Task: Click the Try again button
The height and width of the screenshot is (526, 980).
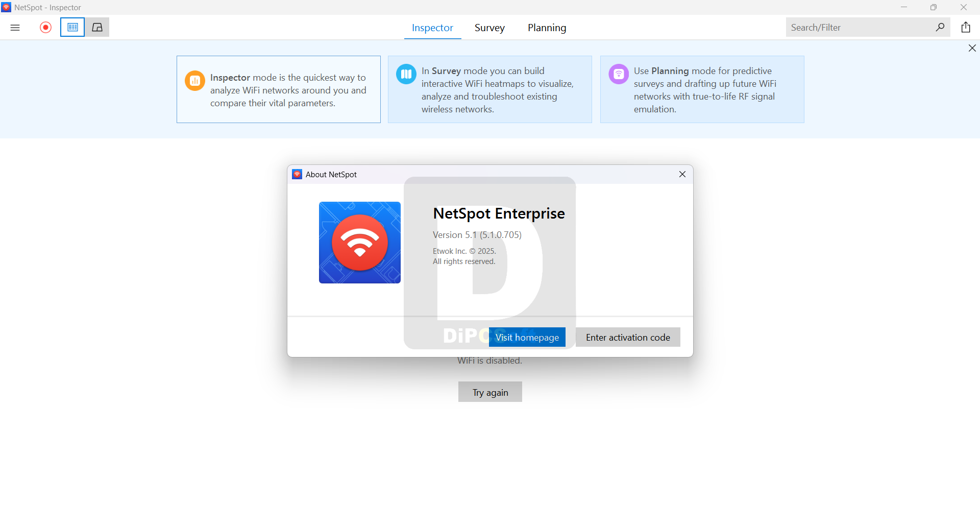Action: 490,392
